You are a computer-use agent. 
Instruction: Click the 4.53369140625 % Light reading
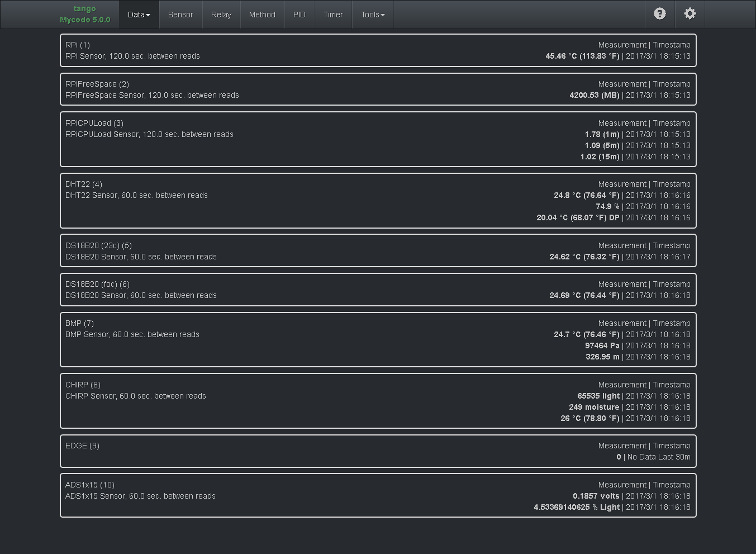577,507
